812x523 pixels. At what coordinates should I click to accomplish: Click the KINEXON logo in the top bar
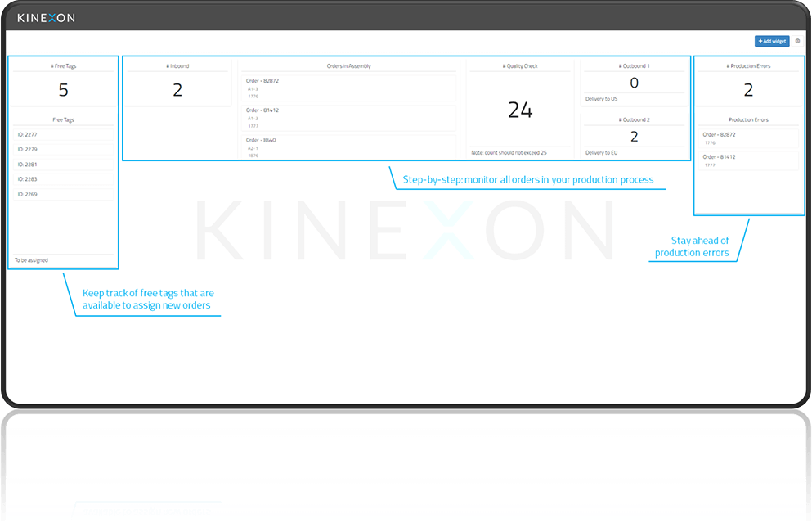pyautogui.click(x=45, y=16)
